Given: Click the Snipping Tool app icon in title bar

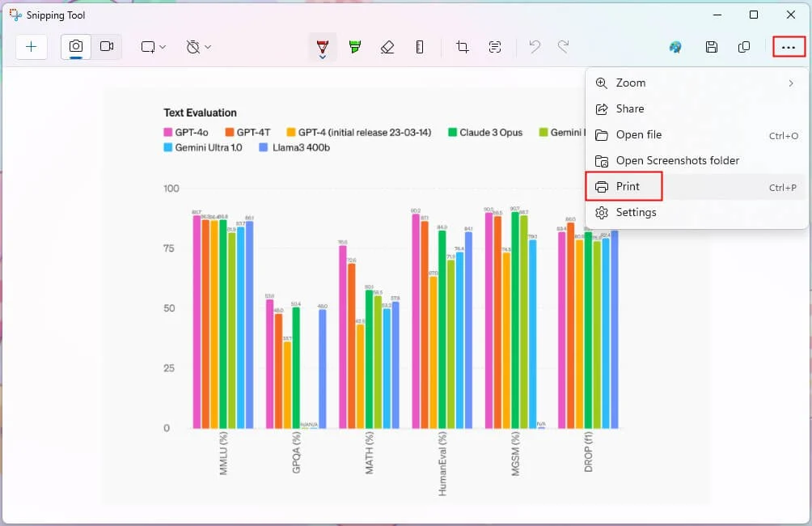Looking at the screenshot, I should [15, 15].
